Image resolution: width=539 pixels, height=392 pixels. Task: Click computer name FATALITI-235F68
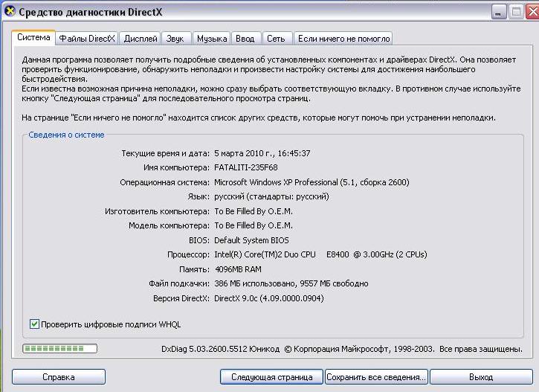pyautogui.click(x=246, y=167)
